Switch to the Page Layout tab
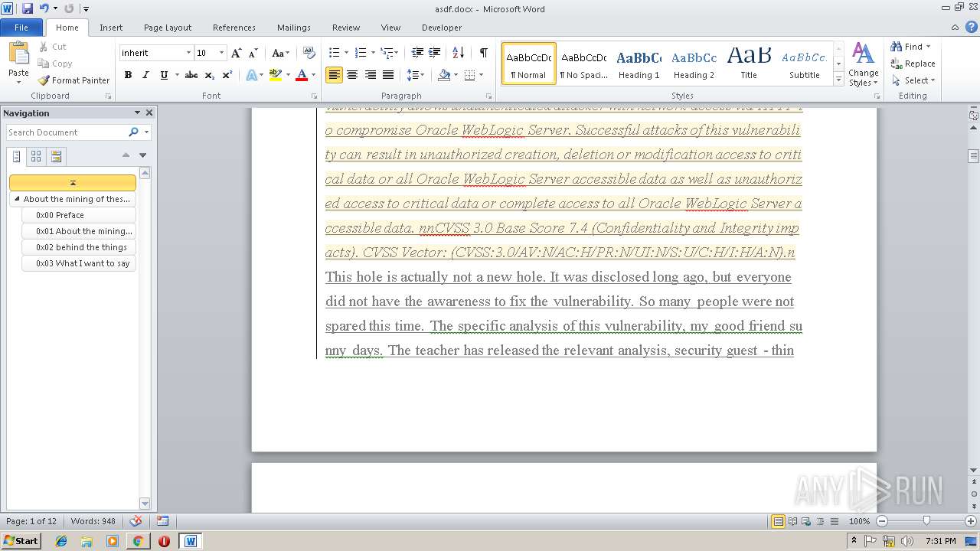 (168, 28)
